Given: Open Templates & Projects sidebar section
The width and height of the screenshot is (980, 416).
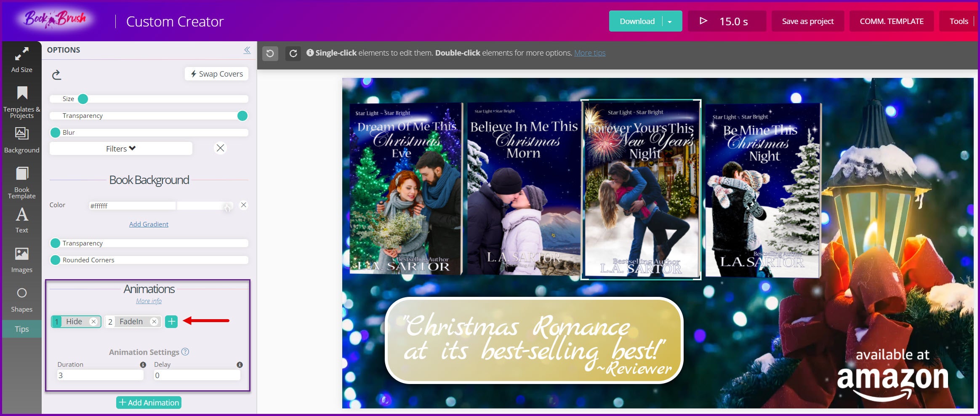Looking at the screenshot, I should (x=21, y=102).
